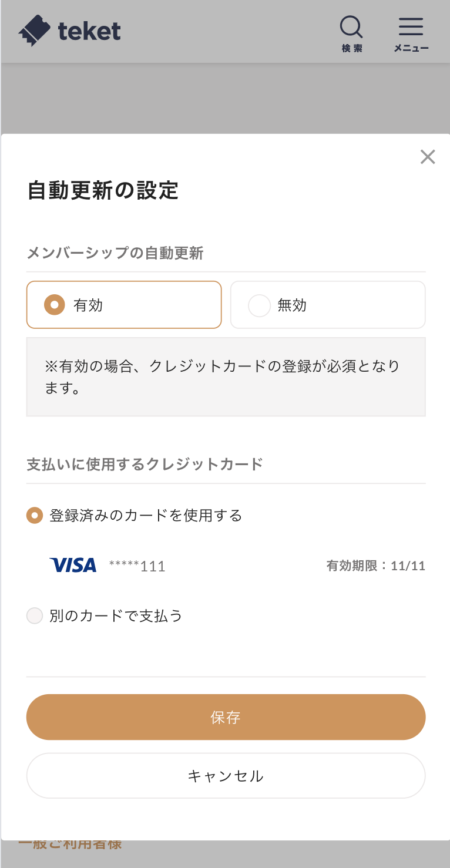Screen dimensions: 450x868
Task: Click the メンバーシップの自動更新 section heading
Action: coord(115,253)
